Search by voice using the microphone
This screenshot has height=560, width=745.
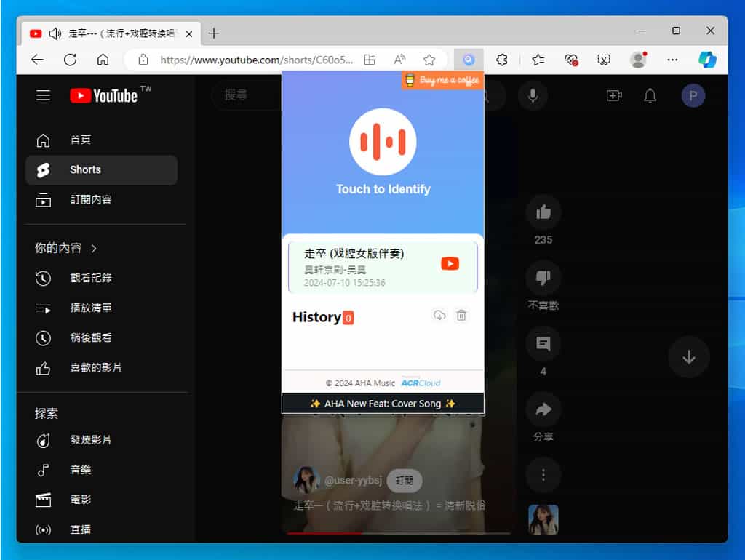[533, 95]
